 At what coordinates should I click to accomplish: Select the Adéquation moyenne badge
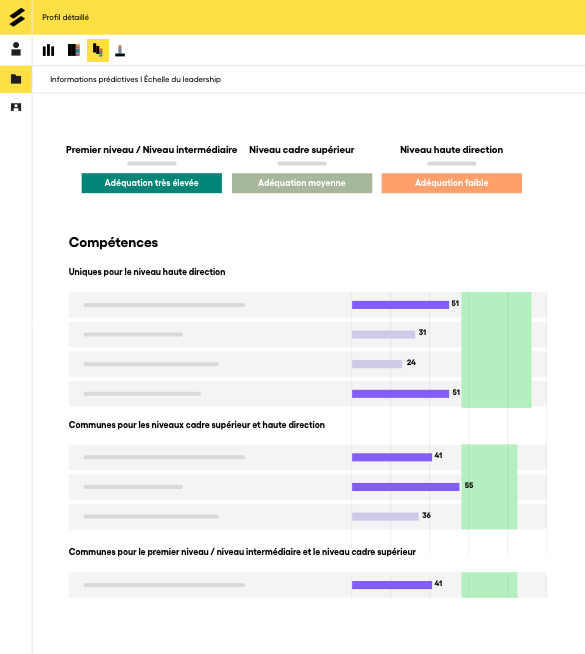coord(302,183)
